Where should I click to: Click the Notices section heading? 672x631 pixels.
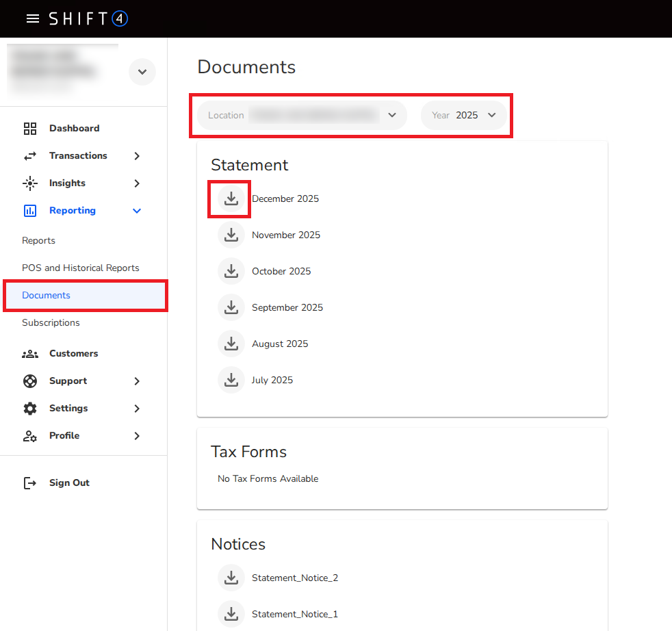click(x=238, y=544)
